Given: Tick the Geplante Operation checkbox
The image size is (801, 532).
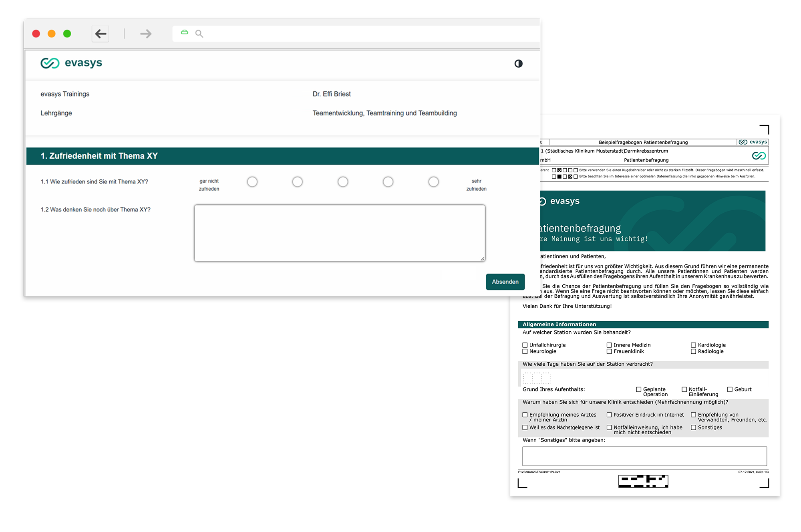Looking at the screenshot, I should (639, 389).
